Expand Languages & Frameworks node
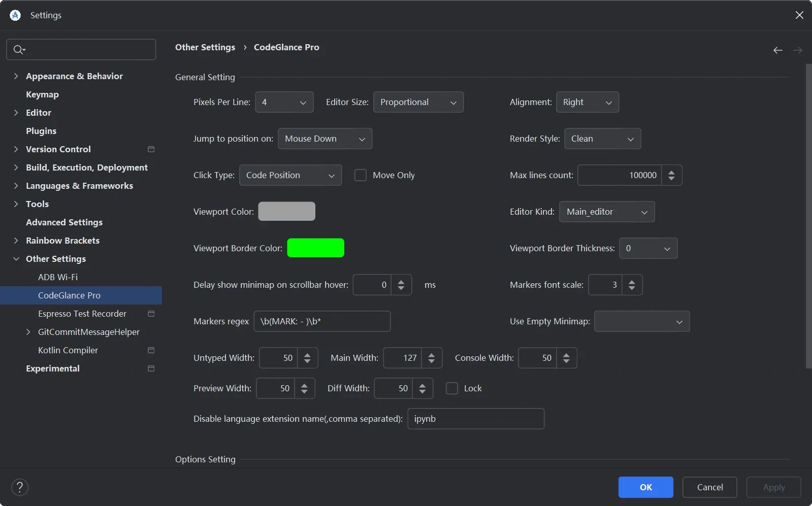The width and height of the screenshot is (812, 506). (16, 186)
